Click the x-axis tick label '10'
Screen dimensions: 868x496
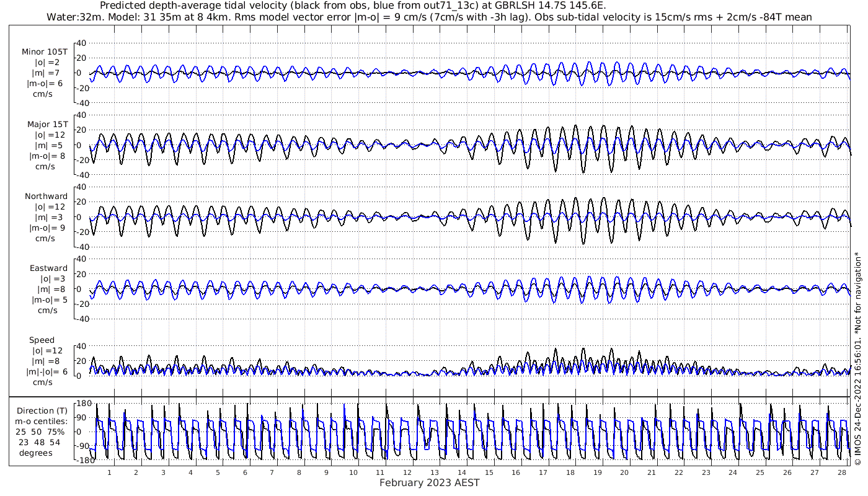point(353,472)
